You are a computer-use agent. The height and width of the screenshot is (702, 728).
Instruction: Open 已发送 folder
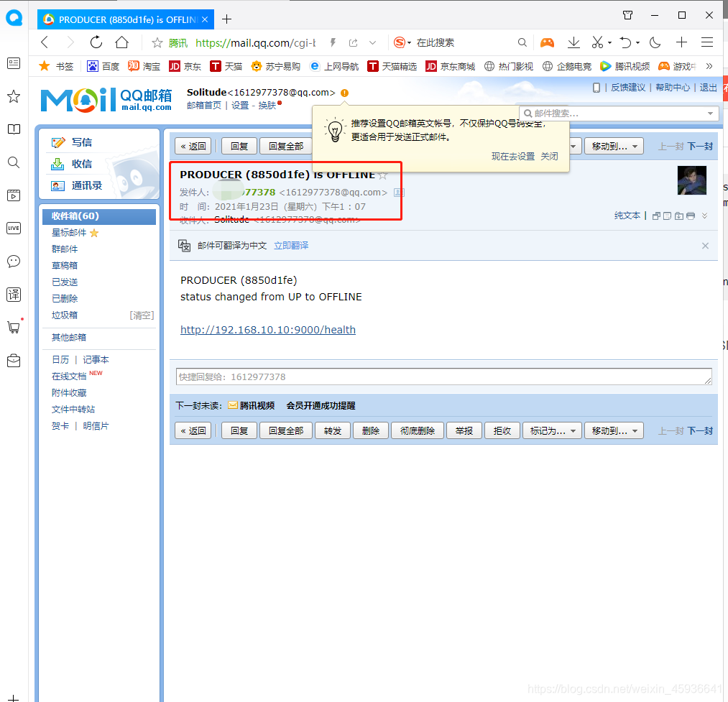coord(65,282)
